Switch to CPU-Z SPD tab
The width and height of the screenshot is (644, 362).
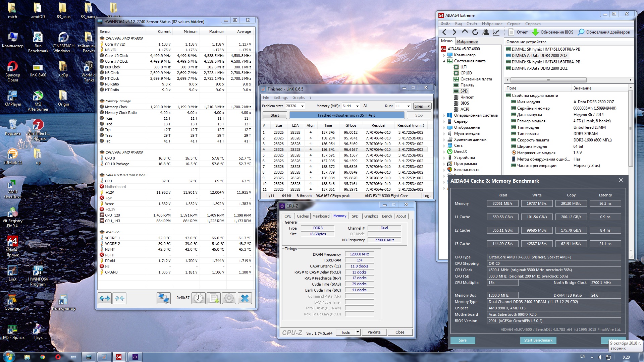[x=355, y=216]
